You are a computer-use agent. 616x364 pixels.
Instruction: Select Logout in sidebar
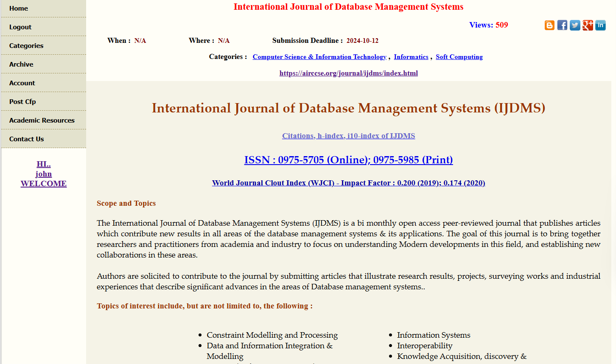pyautogui.click(x=43, y=27)
